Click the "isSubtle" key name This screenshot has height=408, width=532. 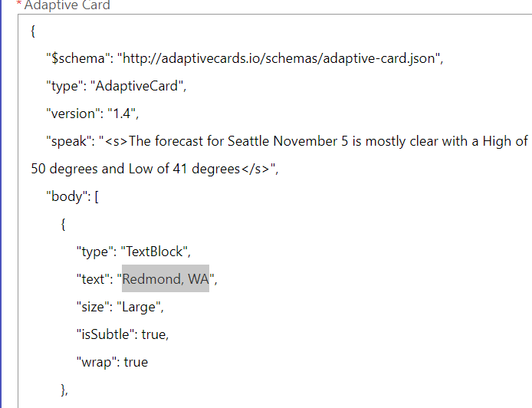[103, 334]
